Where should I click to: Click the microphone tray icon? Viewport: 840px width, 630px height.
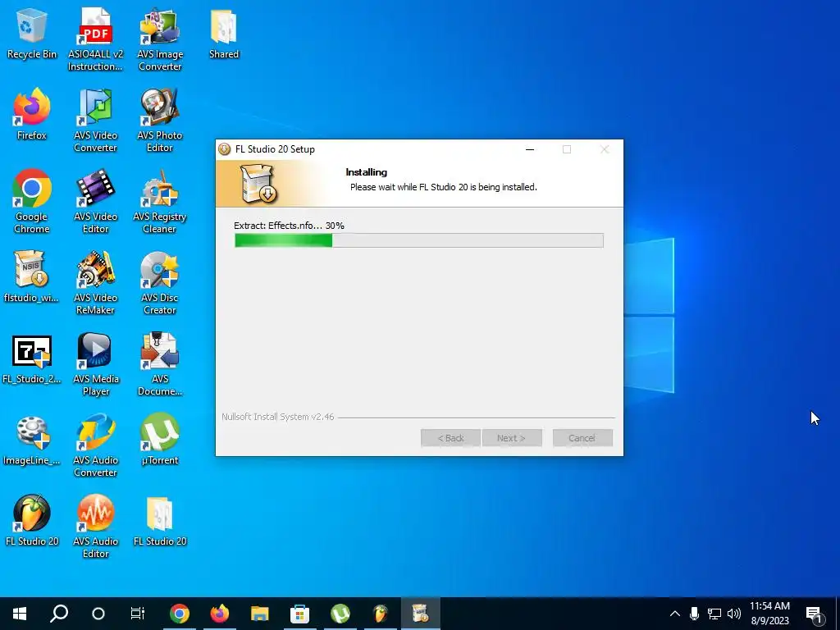[694, 614]
